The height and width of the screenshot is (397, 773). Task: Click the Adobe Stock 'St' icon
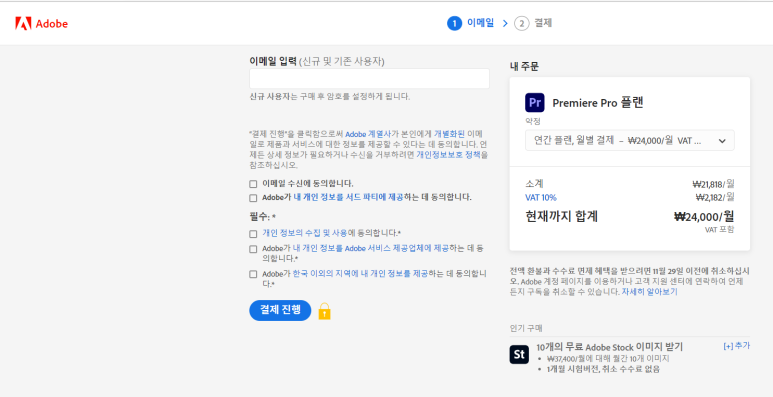click(x=519, y=354)
